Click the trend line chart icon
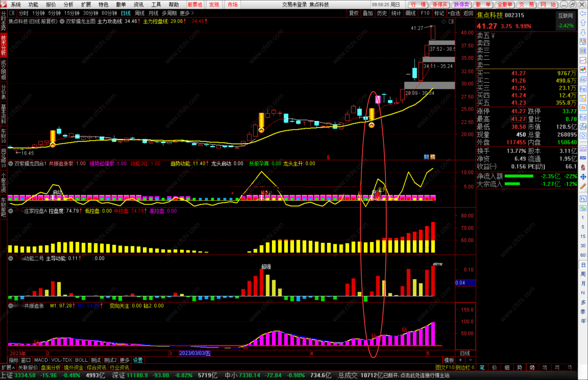Viewport: 588px width, 380px height. point(583,60)
